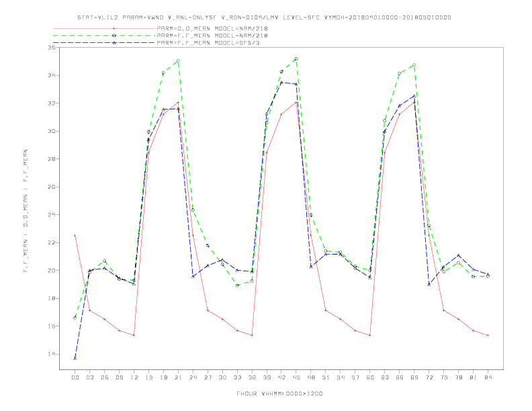This screenshot has height=411, width=532.
Task: Click the x-axis hour label 03
Action: (x=89, y=377)
